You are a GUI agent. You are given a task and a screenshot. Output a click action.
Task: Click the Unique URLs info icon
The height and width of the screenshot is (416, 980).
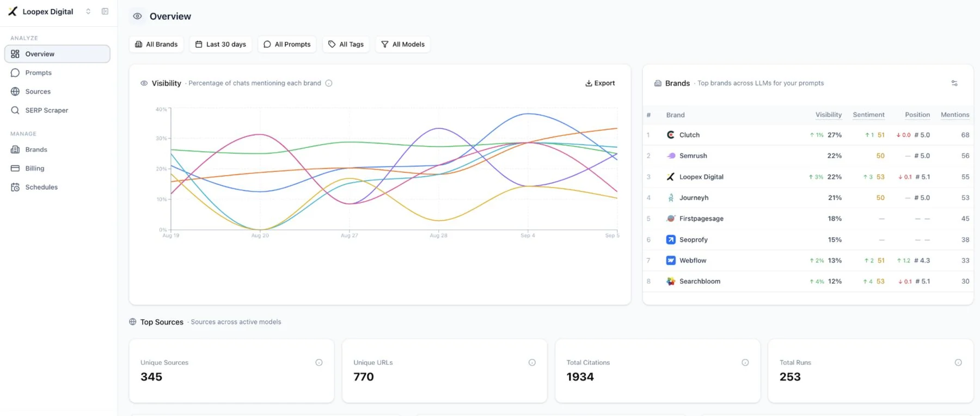point(532,363)
